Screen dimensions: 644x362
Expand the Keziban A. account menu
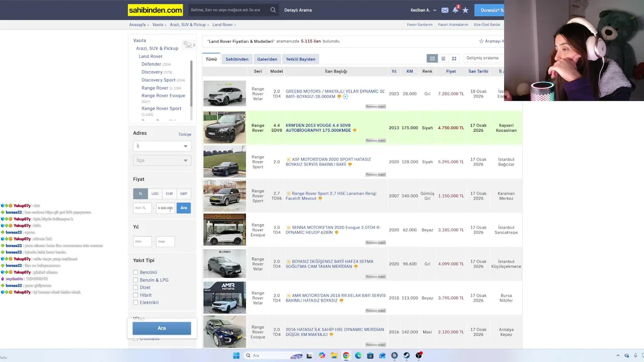(x=423, y=10)
